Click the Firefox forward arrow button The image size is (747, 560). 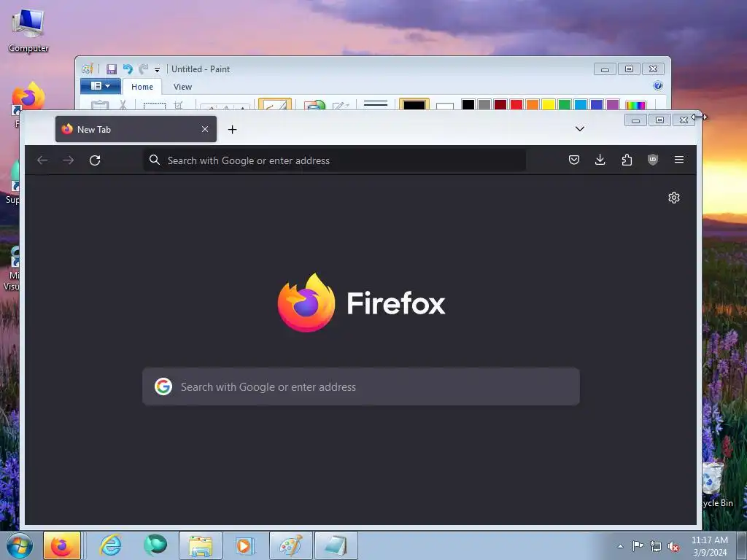69,160
